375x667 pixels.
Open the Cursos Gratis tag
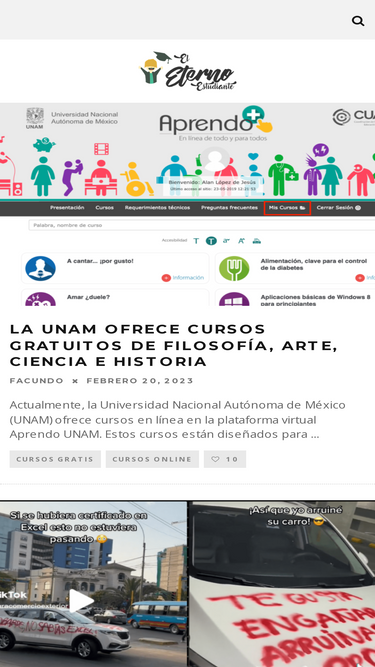[x=55, y=459]
